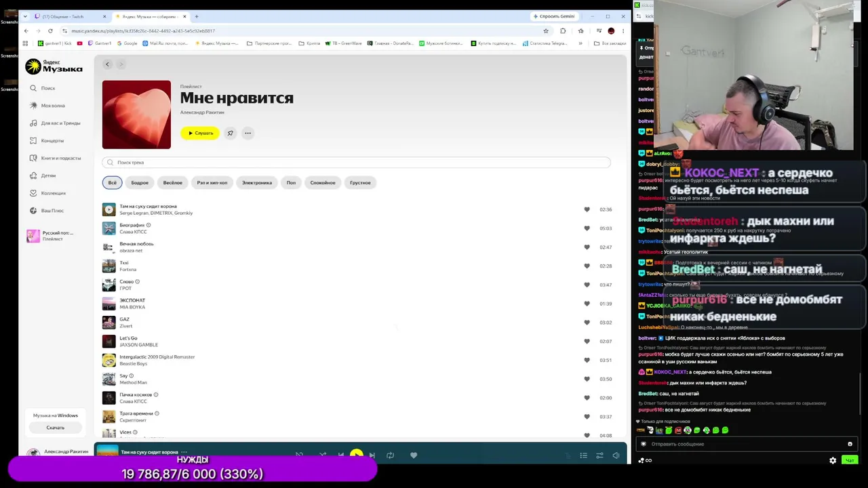Expand the hidden bookmarks chevron
Viewport: 868px width, 488px height.
pos(580,43)
